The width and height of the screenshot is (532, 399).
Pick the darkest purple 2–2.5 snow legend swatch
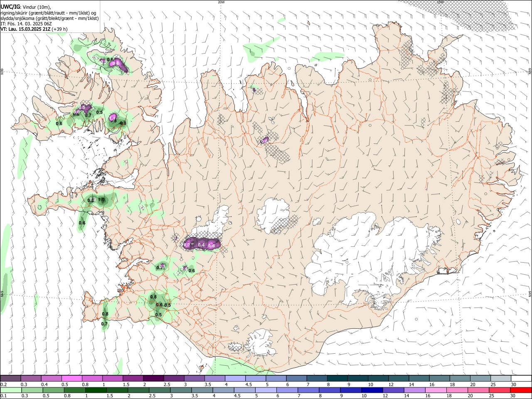click(153, 379)
